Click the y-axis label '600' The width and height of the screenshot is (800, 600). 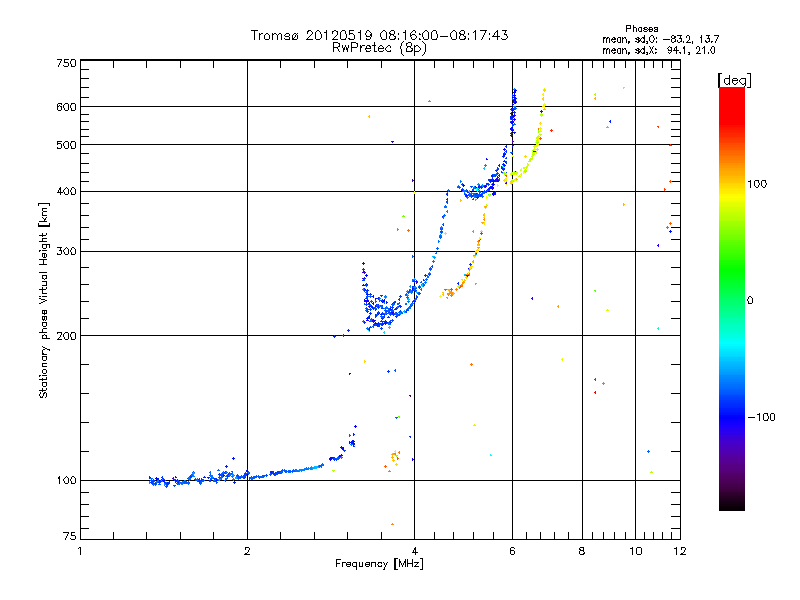tap(66, 107)
